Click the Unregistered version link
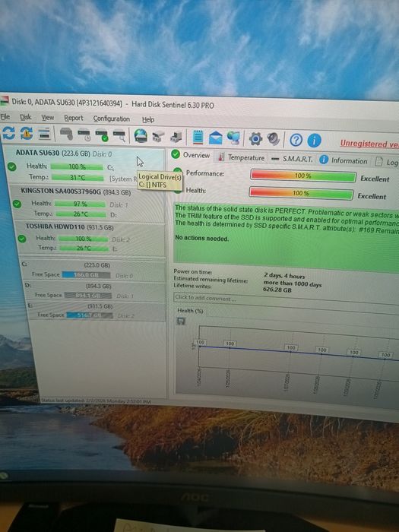This screenshot has height=532, width=399. [x=369, y=144]
